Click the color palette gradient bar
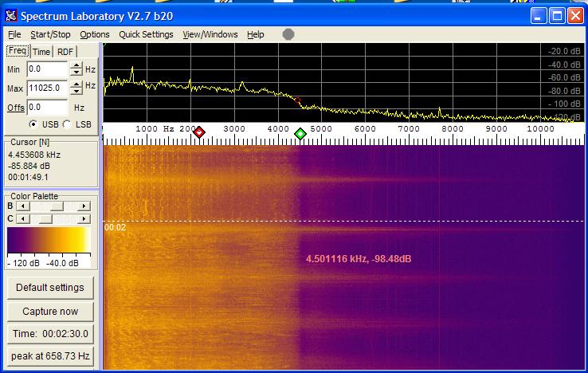This screenshot has width=588, height=373. [48, 241]
